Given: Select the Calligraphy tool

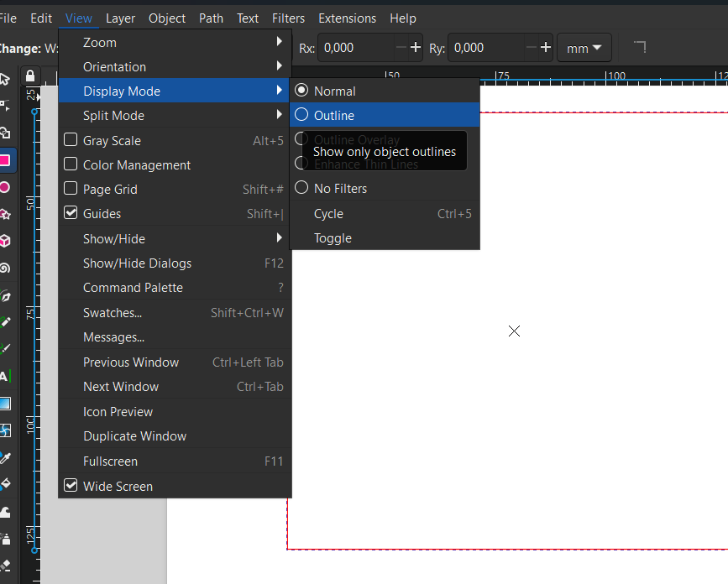Looking at the screenshot, I should click(5, 349).
